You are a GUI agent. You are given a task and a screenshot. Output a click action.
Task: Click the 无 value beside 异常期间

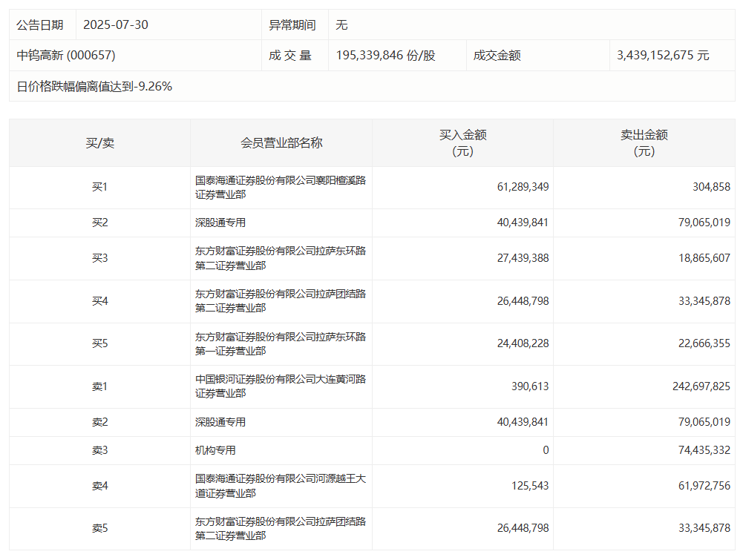341,24
